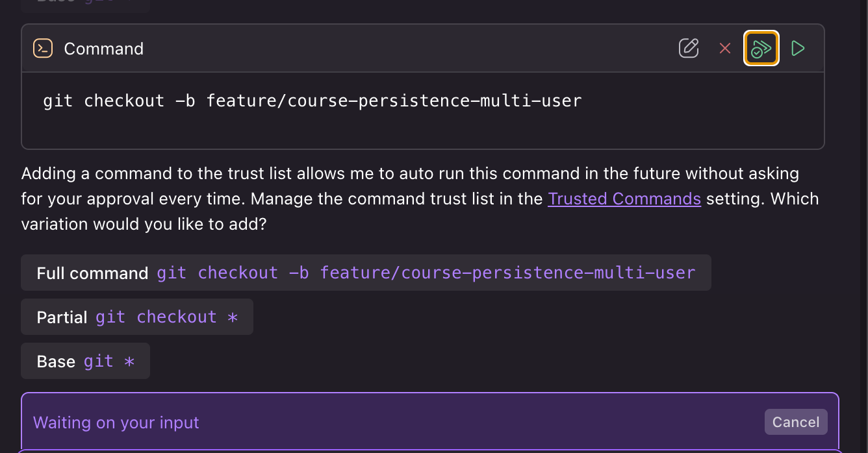Choose the Partial git checkout * option

pyautogui.click(x=137, y=317)
